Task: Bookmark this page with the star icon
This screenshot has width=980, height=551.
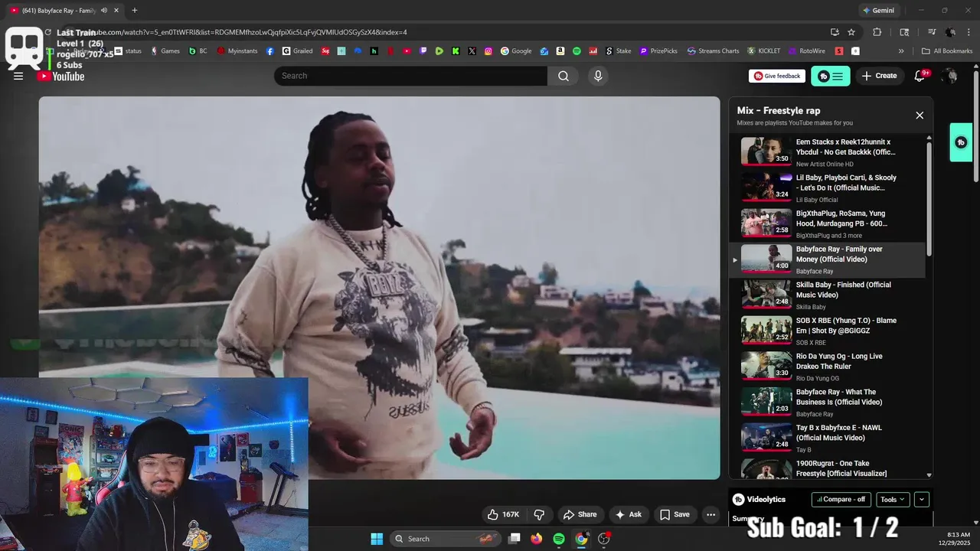Action: point(851,32)
